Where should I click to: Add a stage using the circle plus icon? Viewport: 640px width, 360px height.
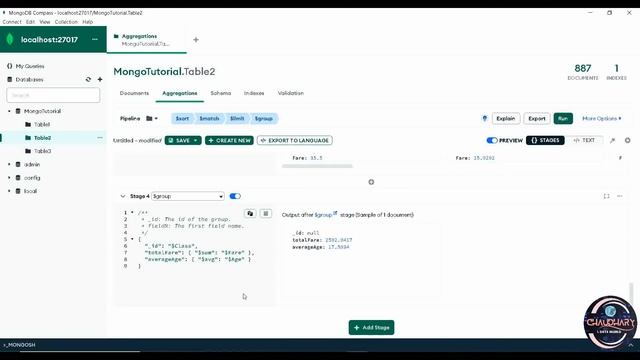click(371, 182)
